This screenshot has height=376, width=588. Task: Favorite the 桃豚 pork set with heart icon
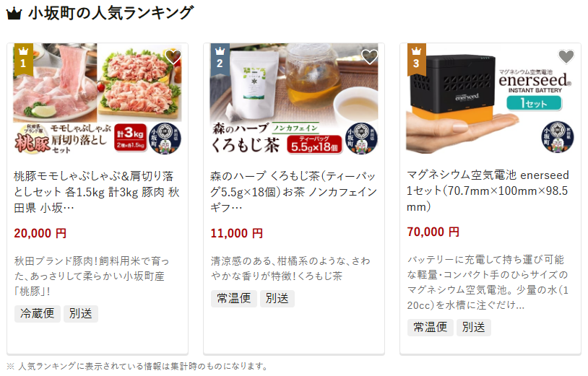pyautogui.click(x=173, y=56)
